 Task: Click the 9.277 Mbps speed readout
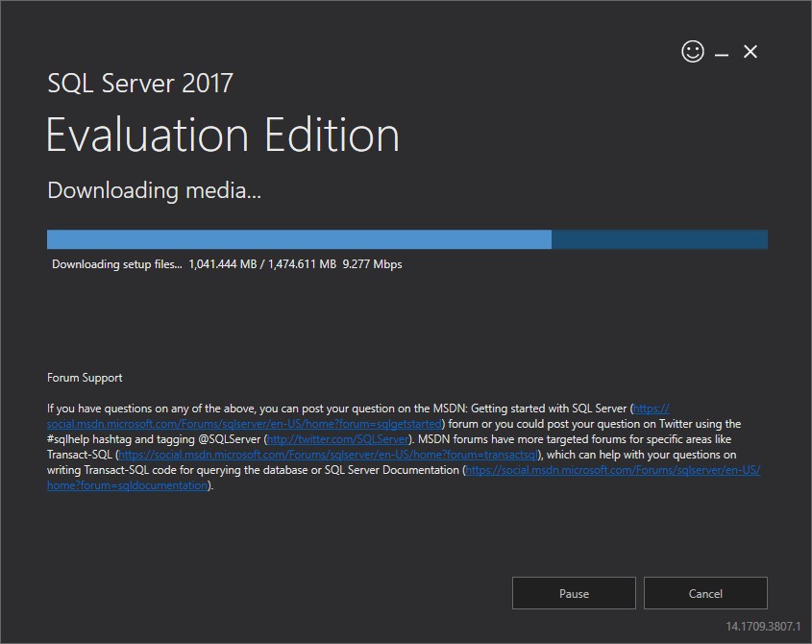coord(372,264)
